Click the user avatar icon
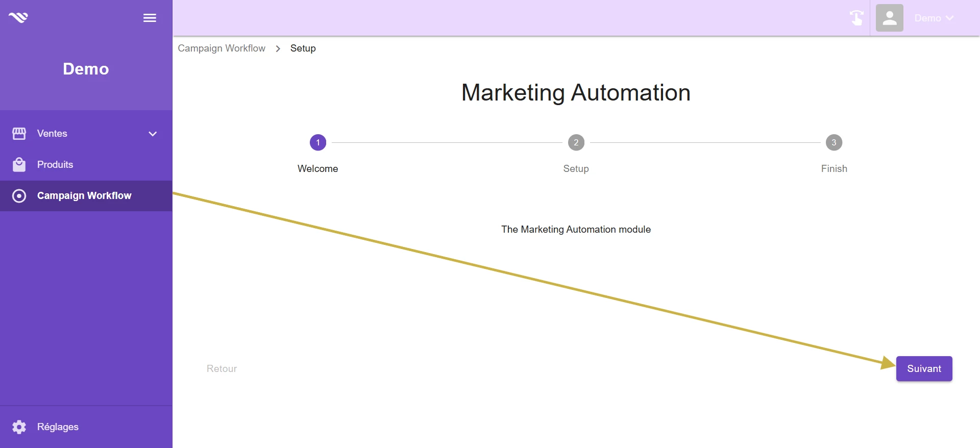This screenshot has width=980, height=448. [890, 18]
